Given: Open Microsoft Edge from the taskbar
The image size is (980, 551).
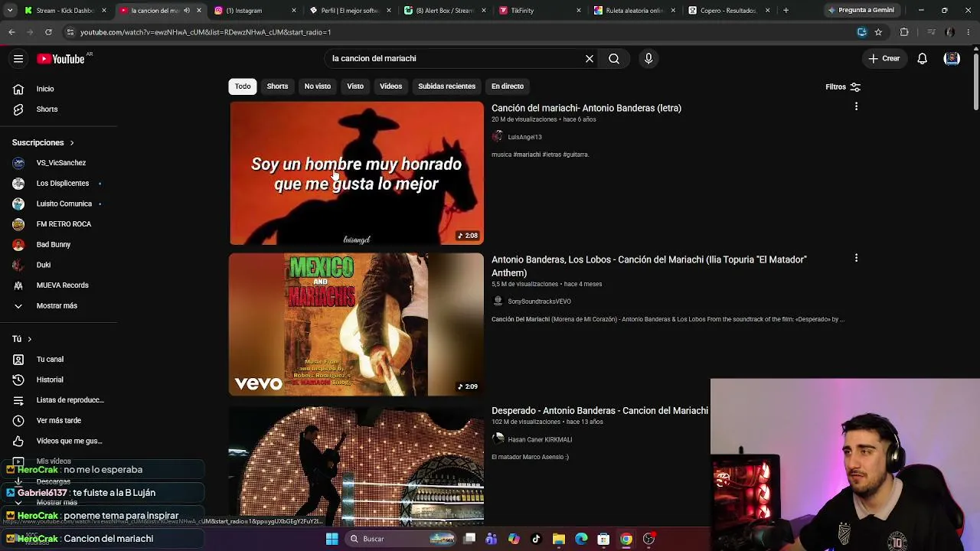Looking at the screenshot, I should (x=581, y=539).
